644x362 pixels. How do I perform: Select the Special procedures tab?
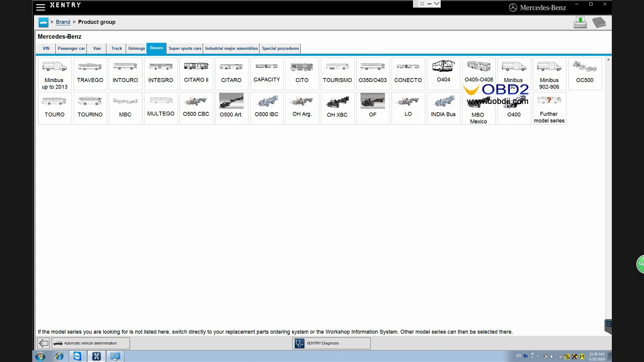click(281, 48)
